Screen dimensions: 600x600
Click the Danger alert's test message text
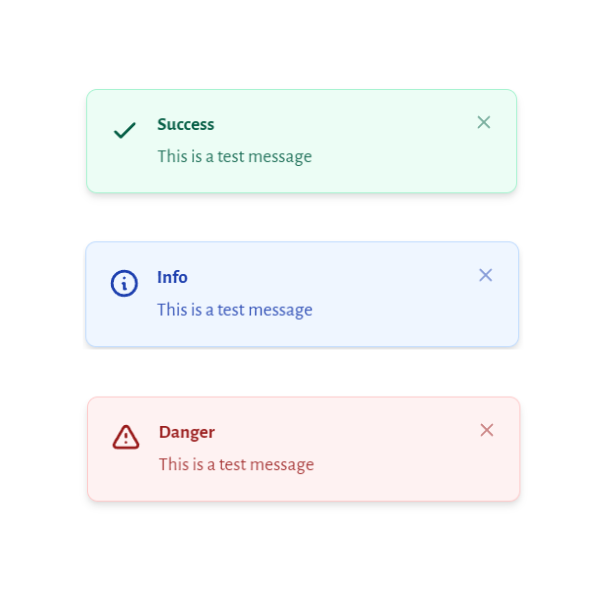(236, 464)
